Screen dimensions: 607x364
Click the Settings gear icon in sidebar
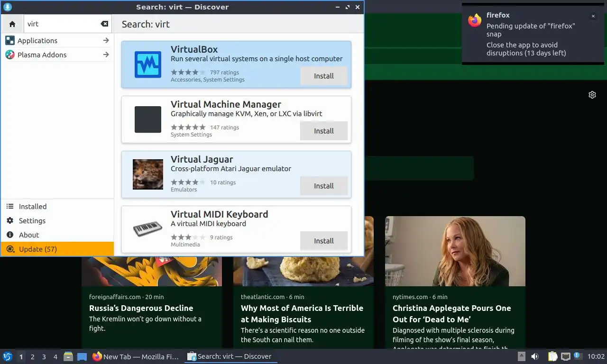9,221
